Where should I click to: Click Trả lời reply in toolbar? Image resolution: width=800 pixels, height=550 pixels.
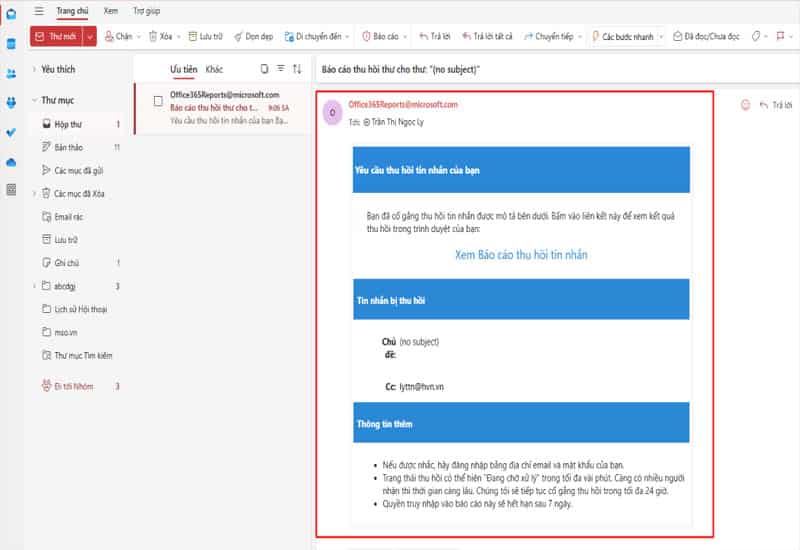click(435, 36)
